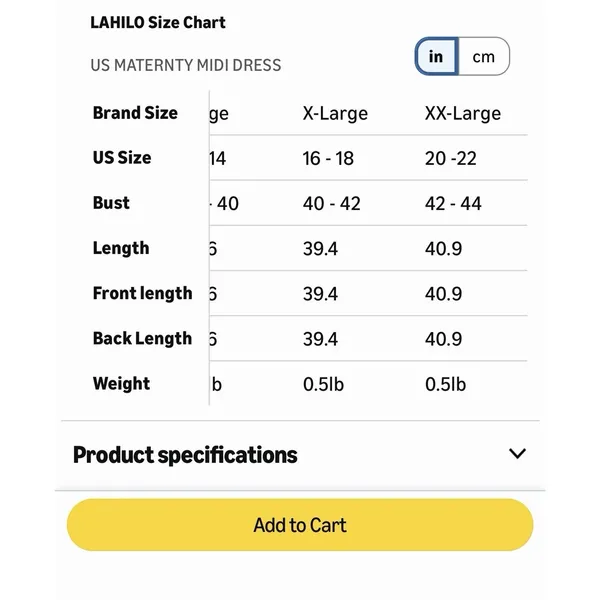Image resolution: width=600 pixels, height=600 pixels.
Task: Click the LAHILO Size Chart title
Action: point(158,23)
